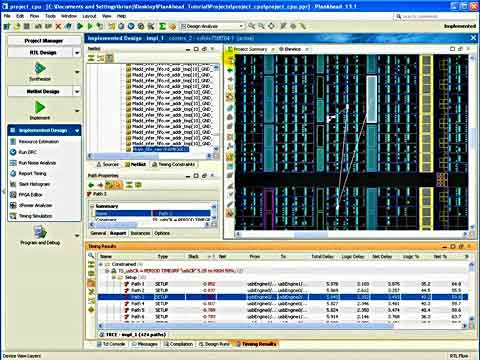Click Resource Estimation in flow navigator

[39, 142]
